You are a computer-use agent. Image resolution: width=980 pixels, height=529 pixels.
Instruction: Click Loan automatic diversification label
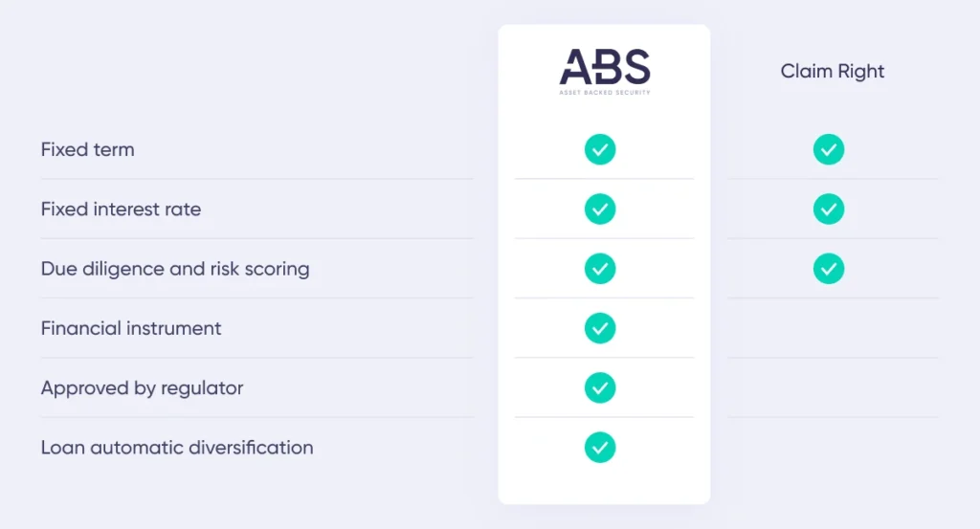click(x=177, y=448)
